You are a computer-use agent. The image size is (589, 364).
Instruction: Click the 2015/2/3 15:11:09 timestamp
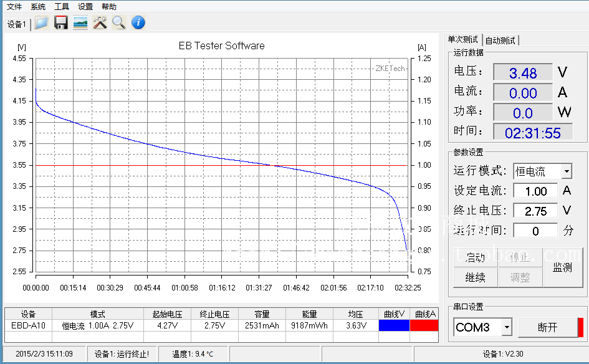click(x=44, y=354)
